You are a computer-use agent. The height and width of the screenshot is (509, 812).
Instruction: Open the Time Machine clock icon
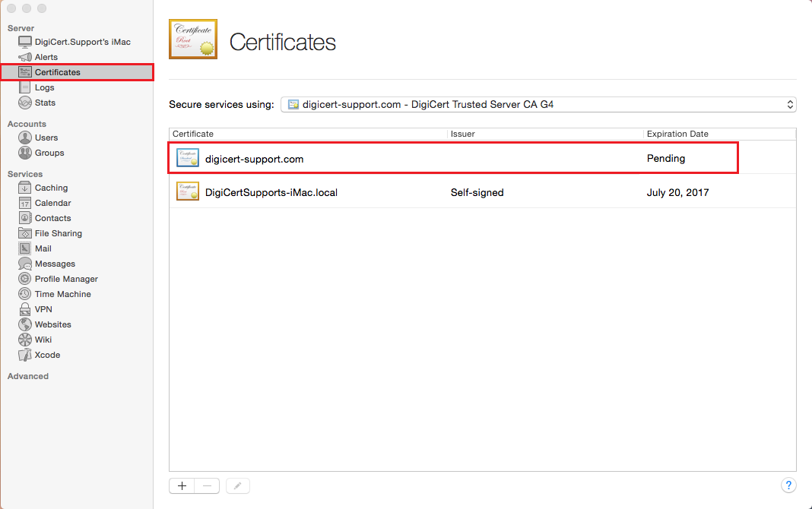[25, 294]
